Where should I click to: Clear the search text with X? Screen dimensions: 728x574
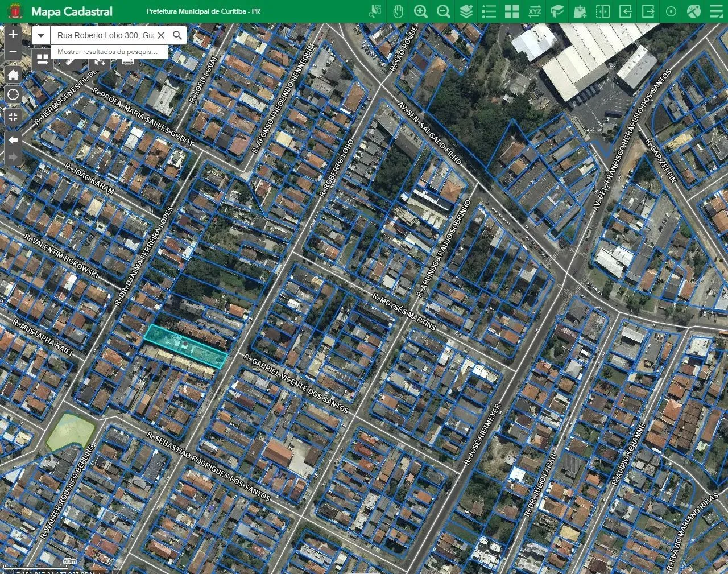(161, 35)
